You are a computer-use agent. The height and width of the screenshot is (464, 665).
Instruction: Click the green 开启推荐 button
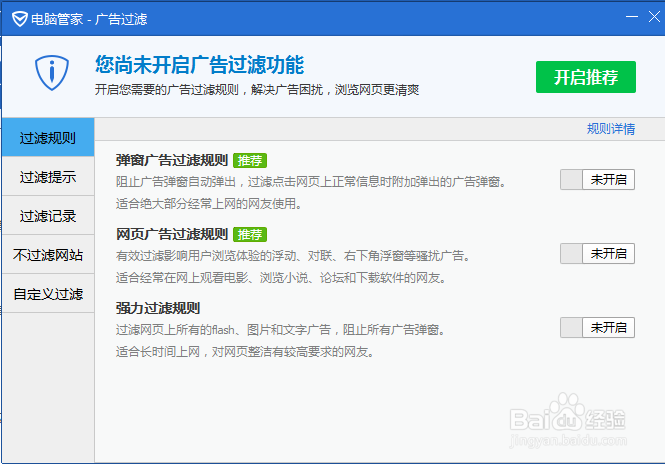click(x=586, y=77)
